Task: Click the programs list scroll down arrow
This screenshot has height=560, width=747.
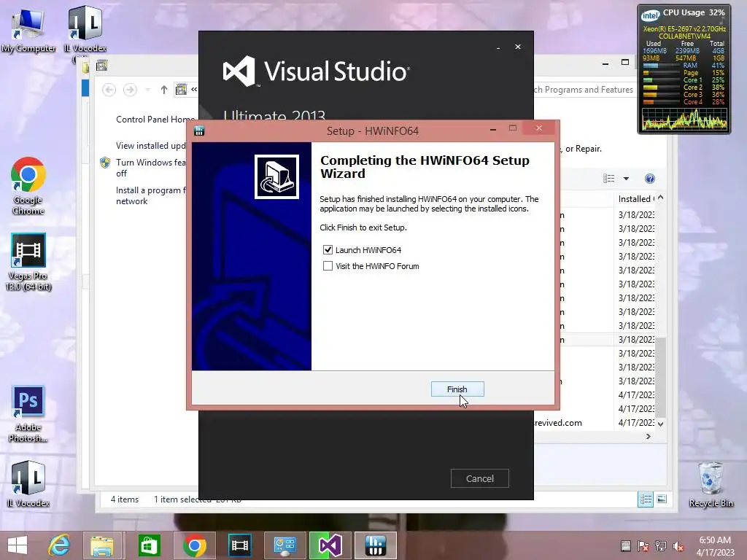Action: tap(661, 424)
